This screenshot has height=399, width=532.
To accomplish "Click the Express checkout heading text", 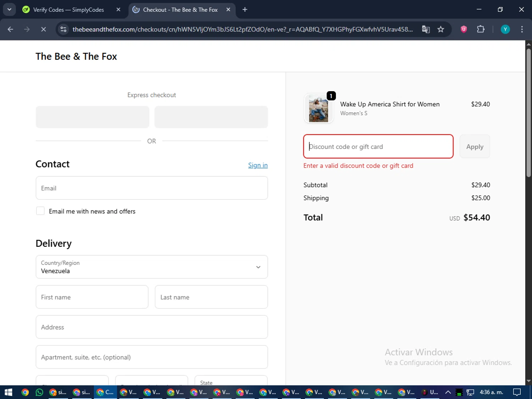I will click(152, 95).
